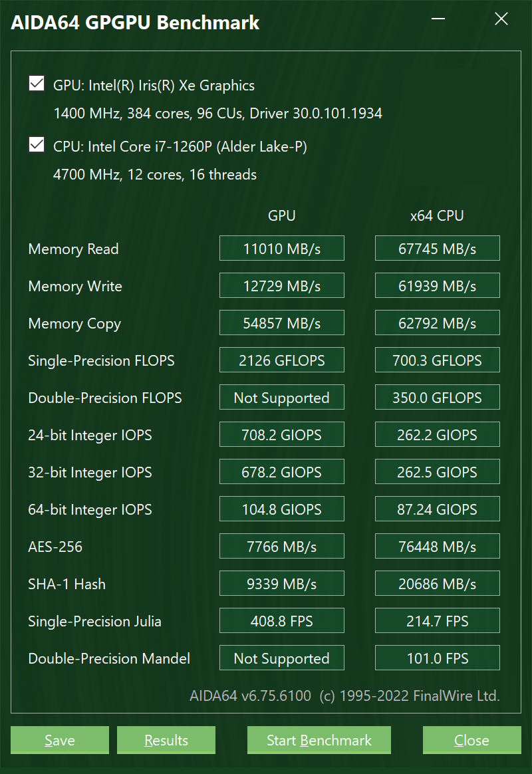This screenshot has height=774, width=532.
Task: Click the CPU SHA-1 Hash value box
Action: point(438,584)
